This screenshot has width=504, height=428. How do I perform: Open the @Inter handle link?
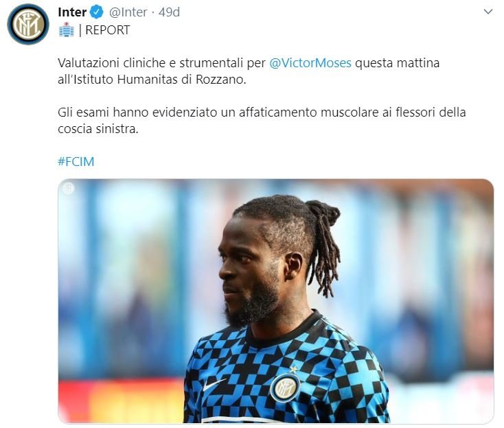pos(128,12)
